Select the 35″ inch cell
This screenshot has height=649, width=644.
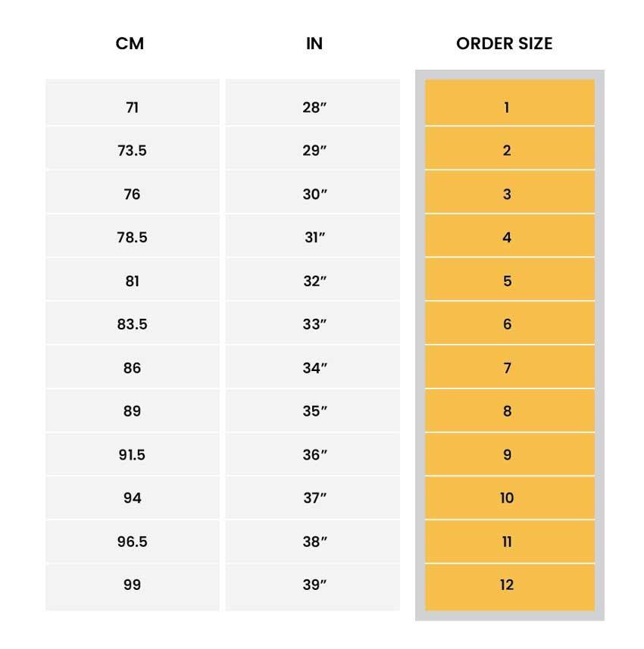[314, 411]
